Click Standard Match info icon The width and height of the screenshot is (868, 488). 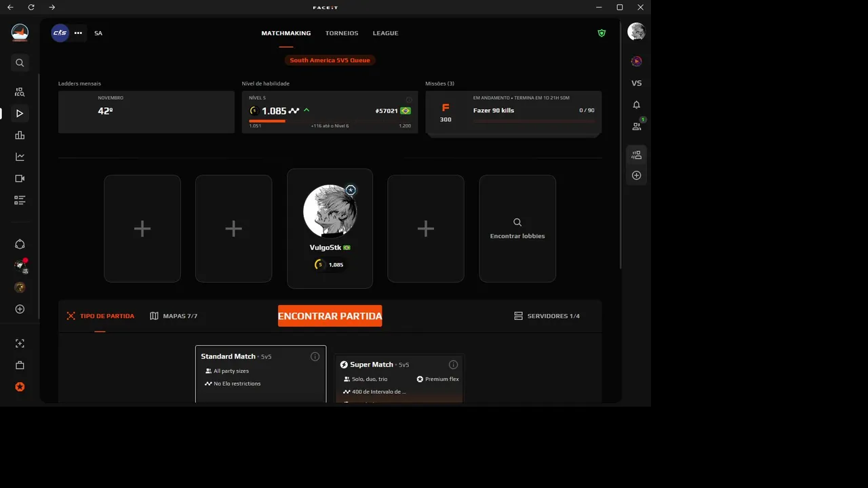pos(315,357)
